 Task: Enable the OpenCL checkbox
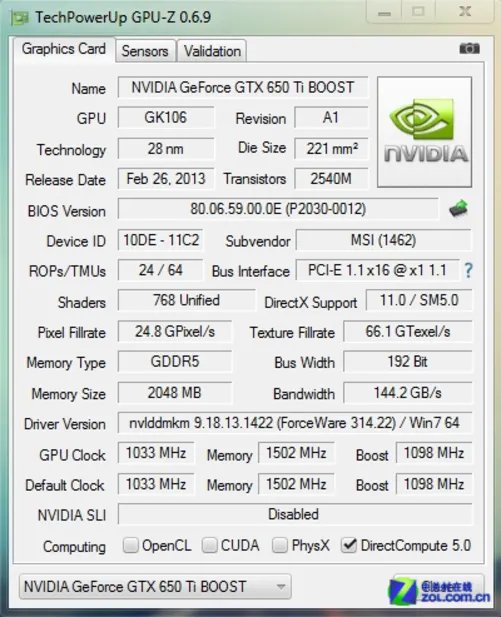click(x=131, y=545)
